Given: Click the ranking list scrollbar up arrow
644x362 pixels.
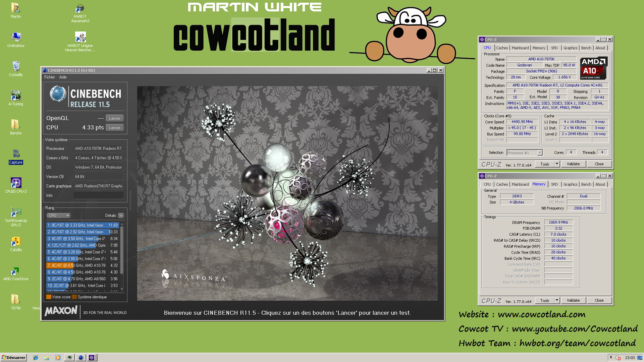Looking at the screenshot, I should click(122, 224).
